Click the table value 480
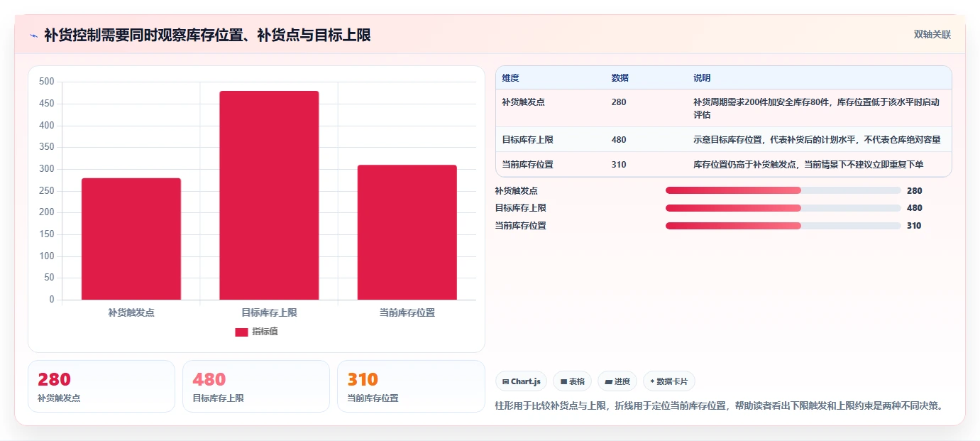The height and width of the screenshot is (441, 980). coord(619,140)
